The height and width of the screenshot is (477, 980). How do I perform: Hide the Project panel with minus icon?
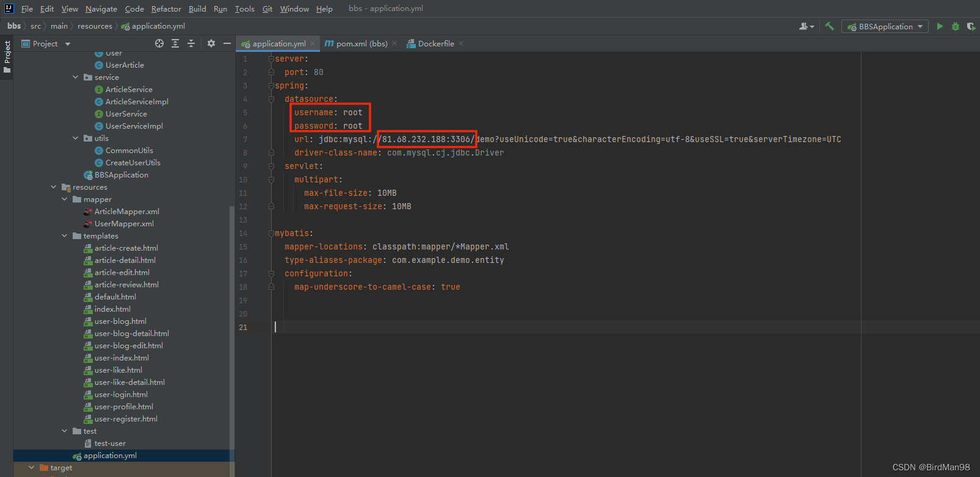[x=227, y=43]
